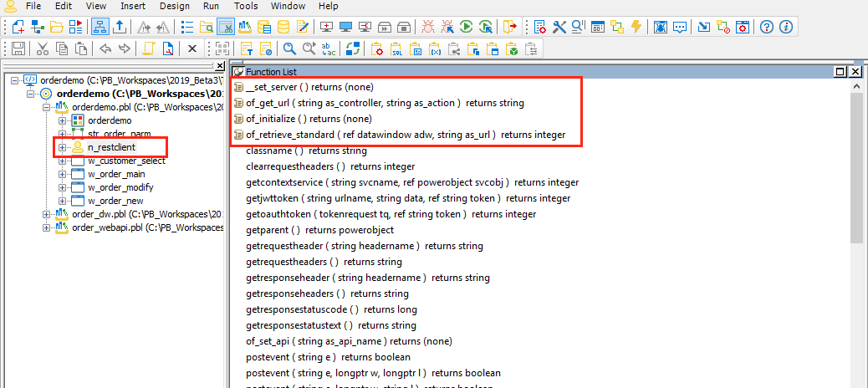Open the Insert menu
The height and width of the screenshot is (388, 868).
(133, 6)
